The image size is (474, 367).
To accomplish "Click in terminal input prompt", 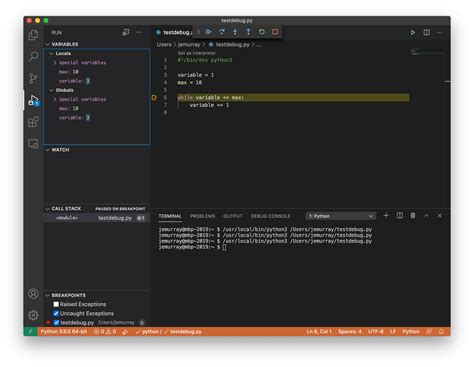I will tap(224, 247).
